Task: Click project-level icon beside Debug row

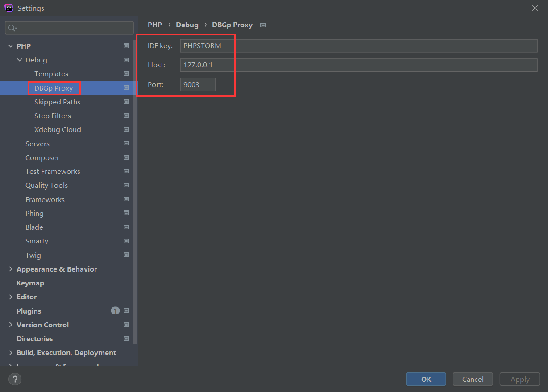Action: click(126, 60)
